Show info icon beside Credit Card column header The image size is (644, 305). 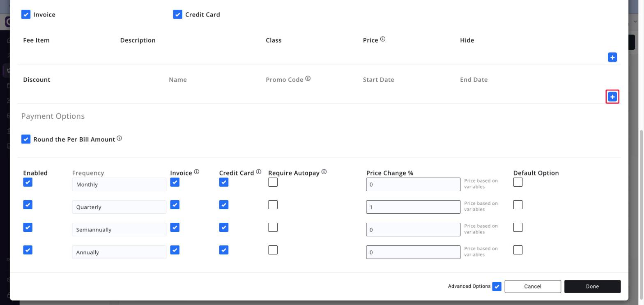coord(258,172)
